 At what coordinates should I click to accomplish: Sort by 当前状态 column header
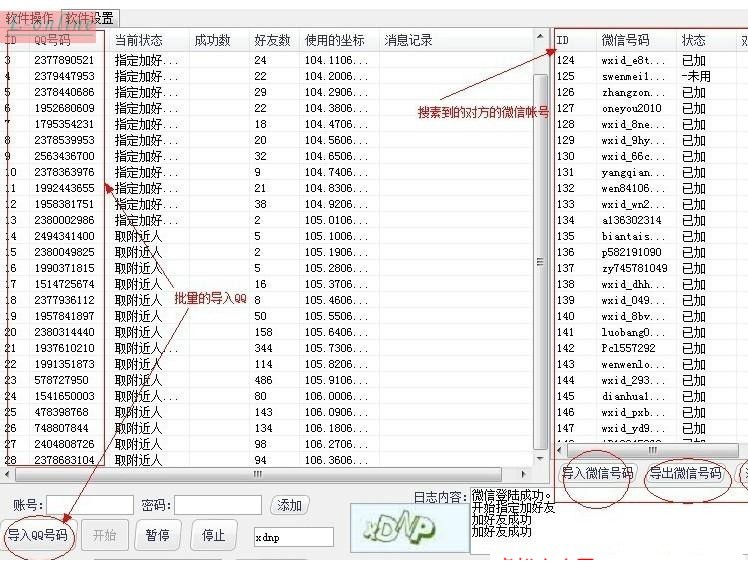tap(138, 40)
